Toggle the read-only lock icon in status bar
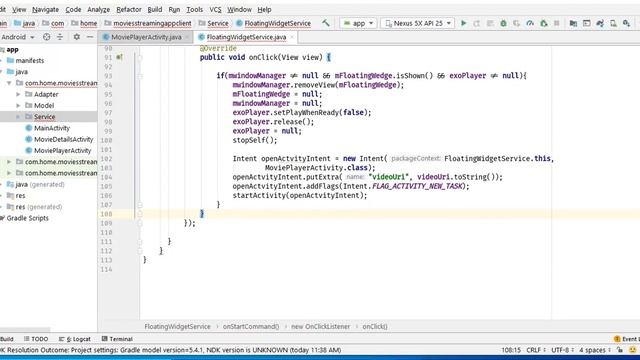Image resolution: width=640 pixels, height=360 pixels. click(x=620, y=350)
